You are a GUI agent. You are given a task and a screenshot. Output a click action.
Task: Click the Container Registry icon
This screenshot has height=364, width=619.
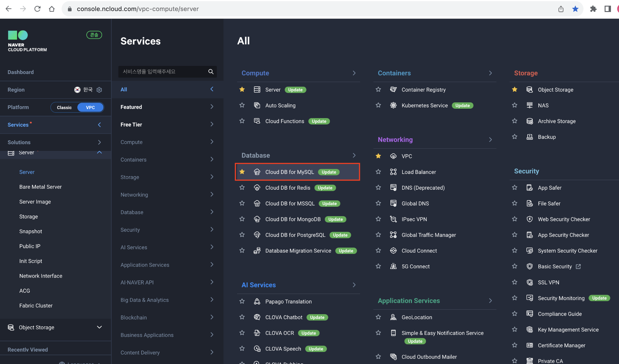point(393,90)
